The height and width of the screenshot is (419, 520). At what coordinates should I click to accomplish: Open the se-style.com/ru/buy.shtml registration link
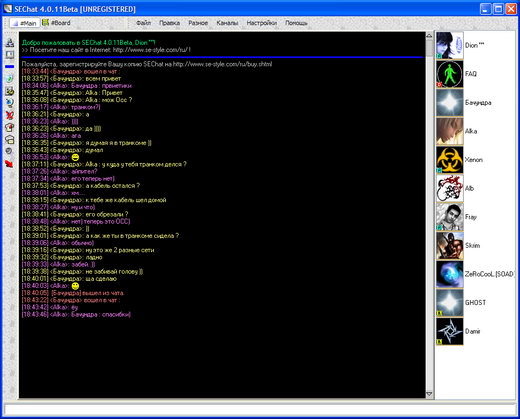(222, 64)
